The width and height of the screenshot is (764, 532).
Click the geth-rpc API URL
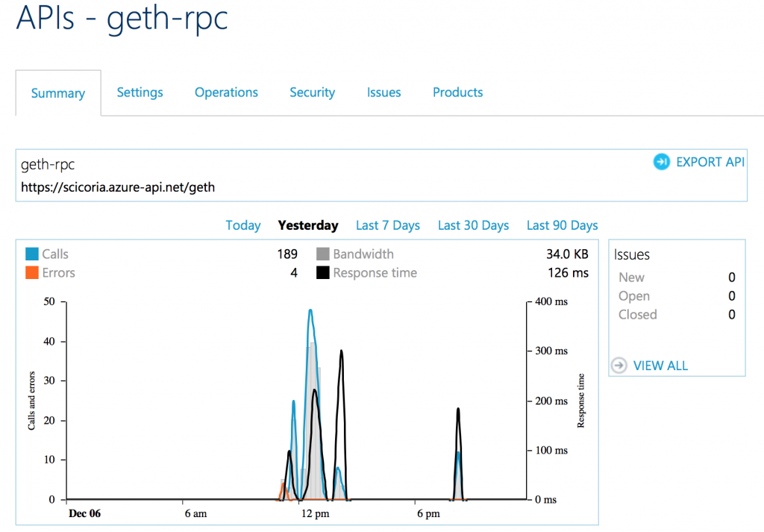117,187
